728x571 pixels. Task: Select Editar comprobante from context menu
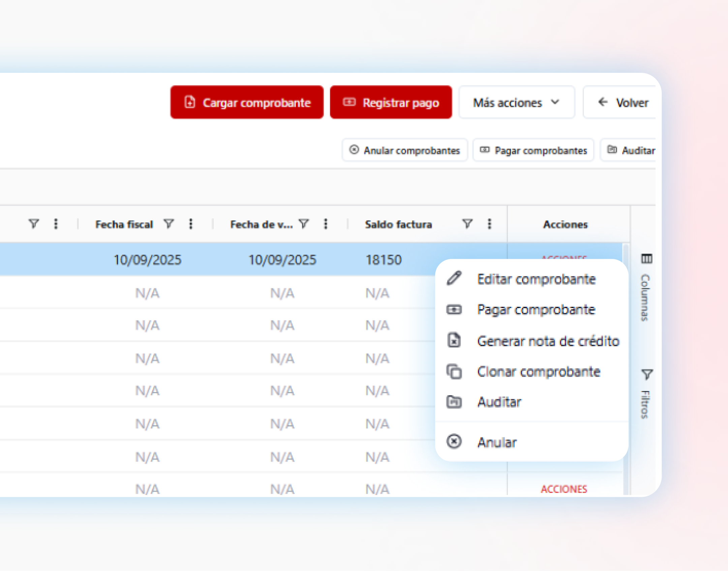pyautogui.click(x=536, y=279)
